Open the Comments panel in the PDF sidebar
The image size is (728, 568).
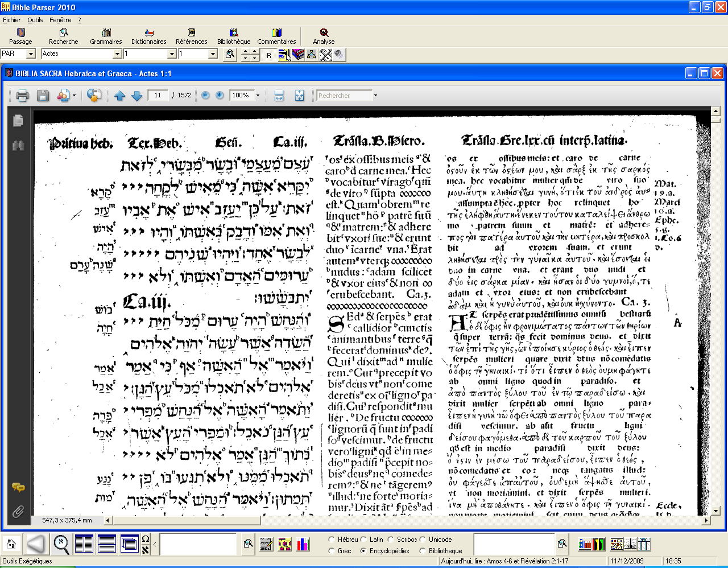point(18,487)
